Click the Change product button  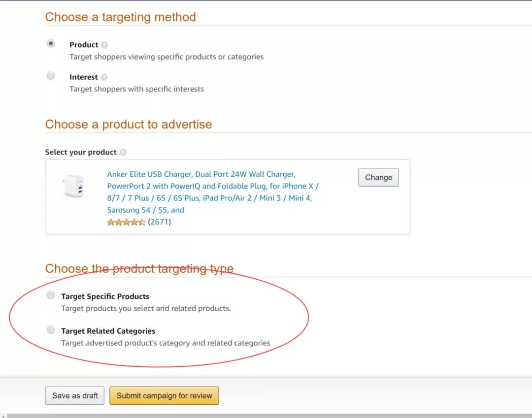point(378,177)
